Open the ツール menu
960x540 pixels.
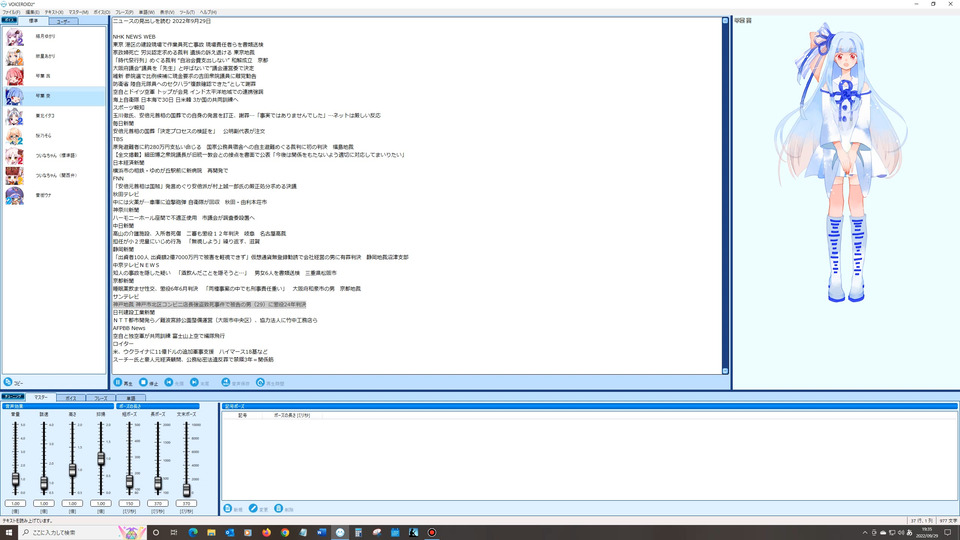tap(187, 12)
